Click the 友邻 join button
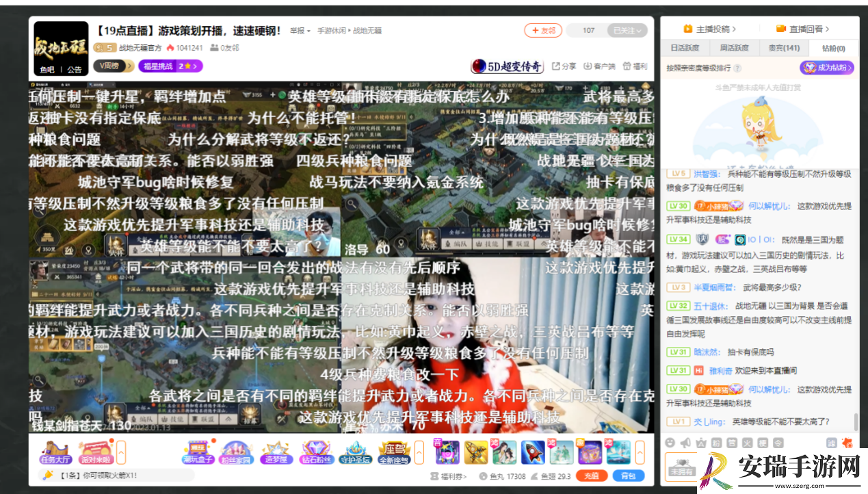 coord(543,30)
